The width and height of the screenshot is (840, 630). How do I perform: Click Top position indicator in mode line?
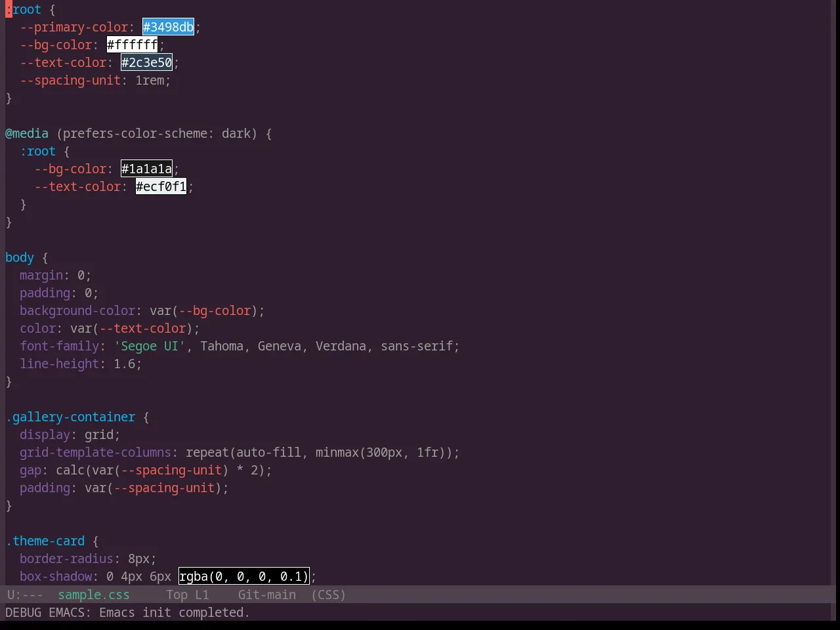pyautogui.click(x=177, y=595)
